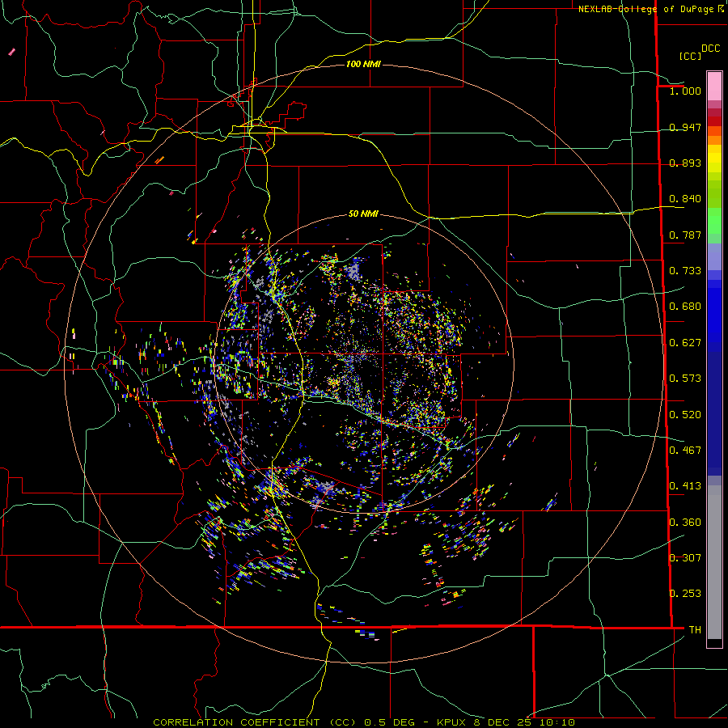Click the 100 NMI range ring label
The width and height of the screenshot is (728, 728).
[x=363, y=64]
